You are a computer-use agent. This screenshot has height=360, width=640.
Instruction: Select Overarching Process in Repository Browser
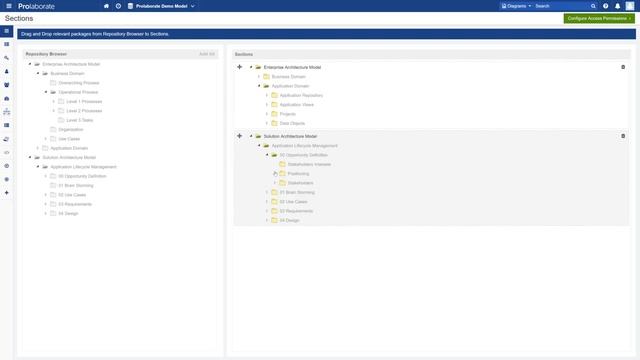79,83
